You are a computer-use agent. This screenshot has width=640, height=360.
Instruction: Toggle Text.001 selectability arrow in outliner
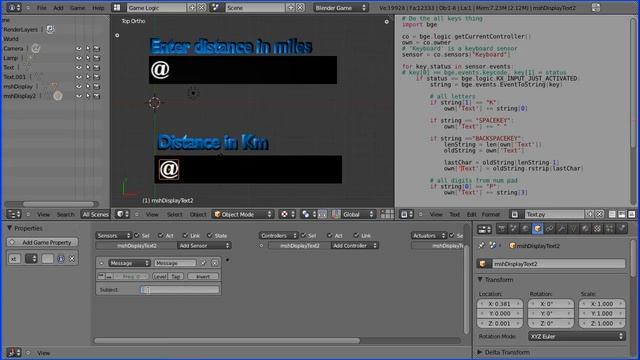click(x=88, y=77)
